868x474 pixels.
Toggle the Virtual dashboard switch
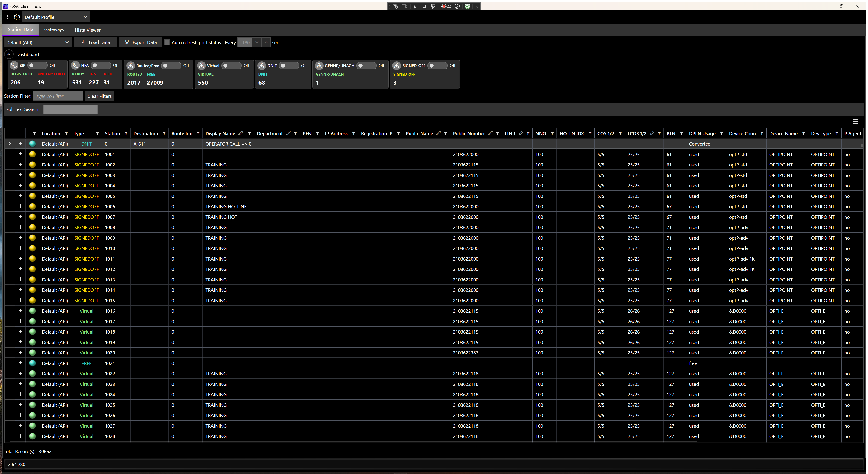coord(231,65)
